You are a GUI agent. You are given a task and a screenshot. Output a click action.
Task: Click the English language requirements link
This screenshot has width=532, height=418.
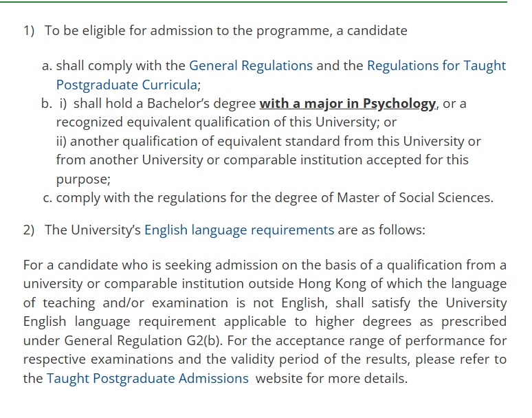click(239, 230)
